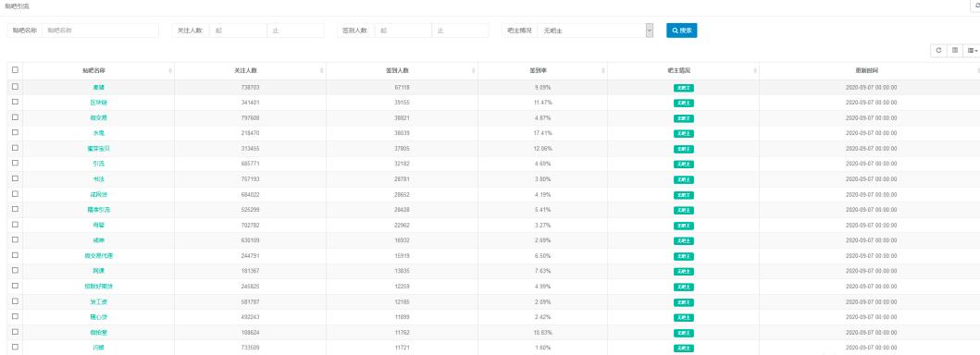Sort by the 贴吧名称 column sort arrows
This screenshot has height=355, width=980.
[170, 71]
